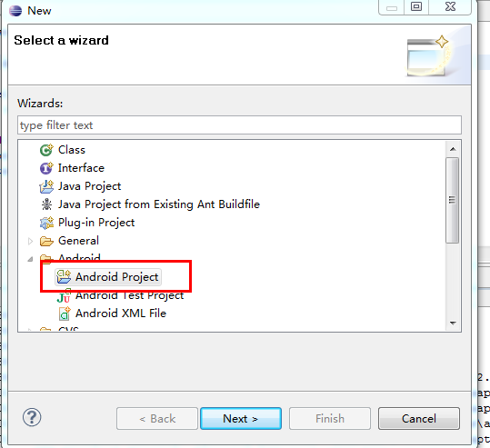Click the wizard list scrollbar thumb

click(453, 200)
